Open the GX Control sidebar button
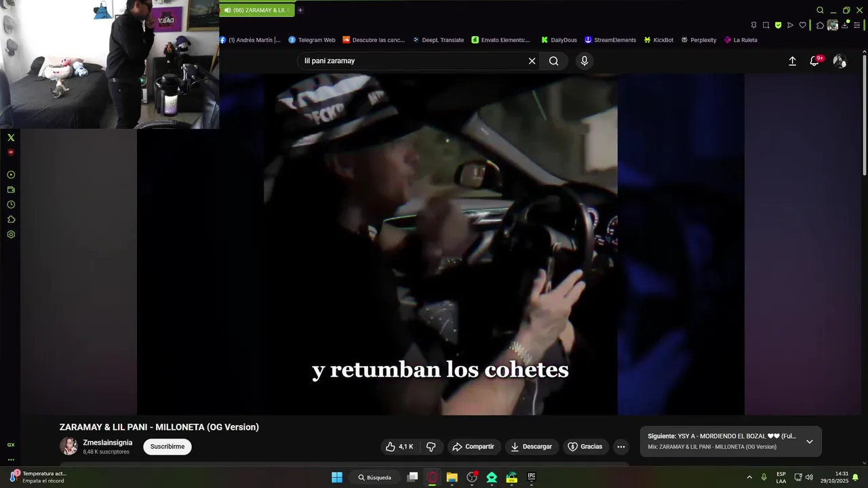The image size is (868, 488). coord(11,445)
